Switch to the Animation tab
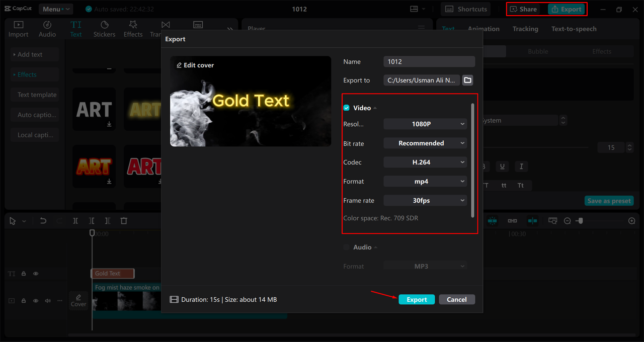The height and width of the screenshot is (342, 644). tap(484, 29)
